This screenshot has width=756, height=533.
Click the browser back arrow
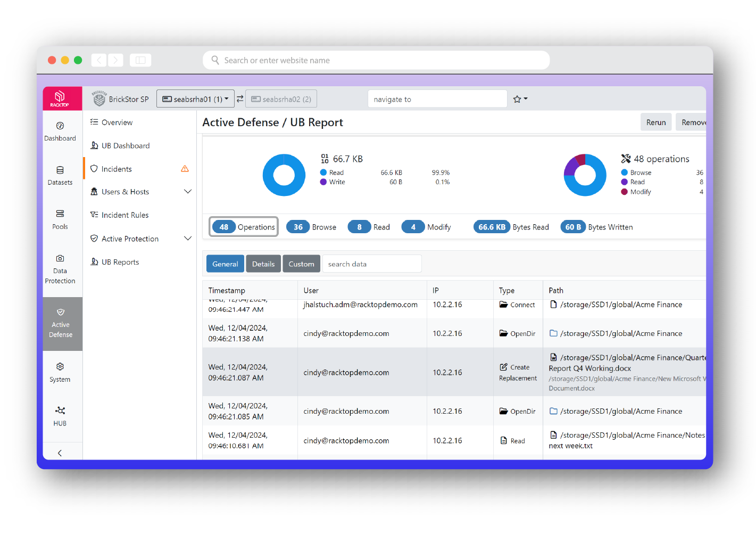[x=98, y=60]
